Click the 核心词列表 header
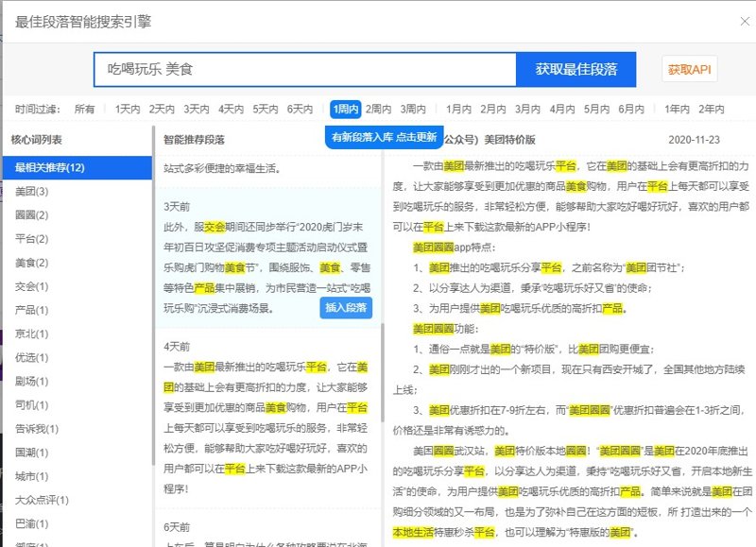This screenshot has height=547, width=756. (x=36, y=140)
